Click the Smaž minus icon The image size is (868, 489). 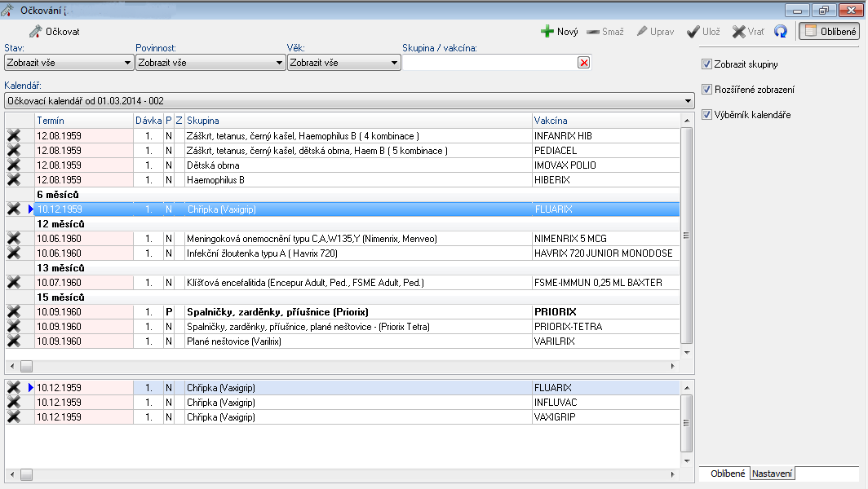(x=593, y=32)
